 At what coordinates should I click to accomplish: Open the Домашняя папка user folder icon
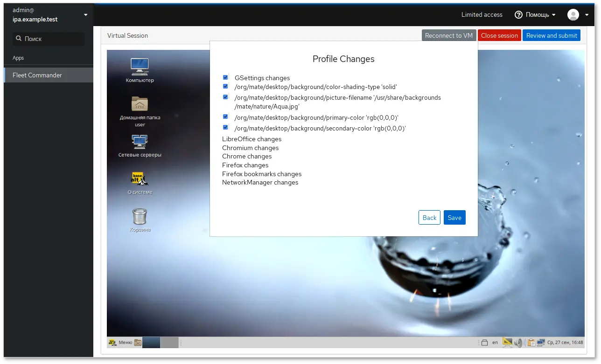[140, 104]
